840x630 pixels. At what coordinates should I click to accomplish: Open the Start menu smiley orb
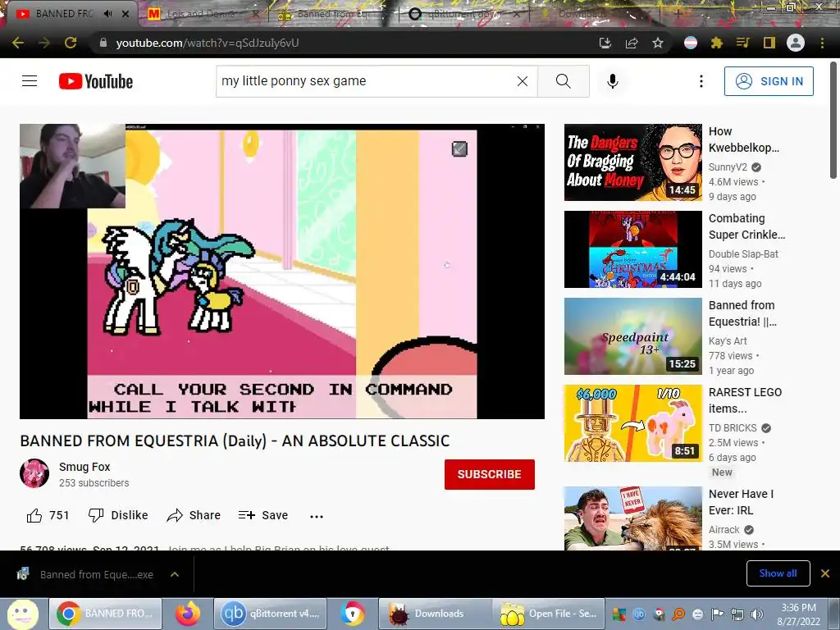[22, 614]
